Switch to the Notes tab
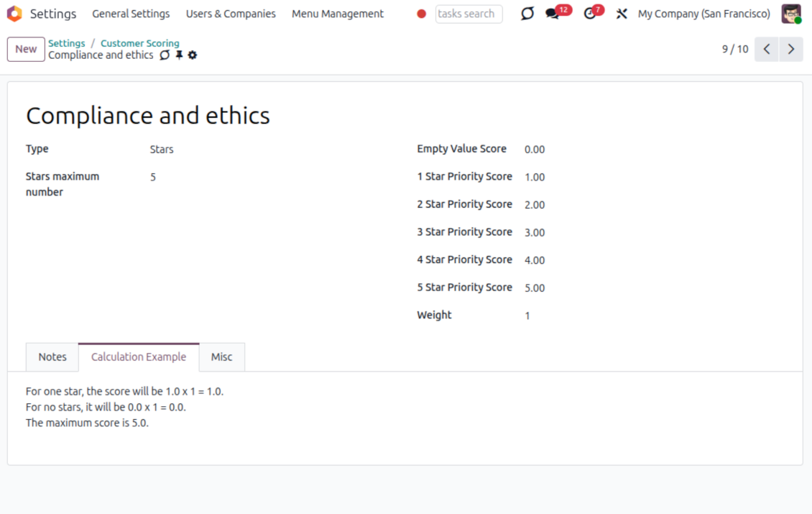Image resolution: width=812 pixels, height=514 pixels. [x=52, y=357]
